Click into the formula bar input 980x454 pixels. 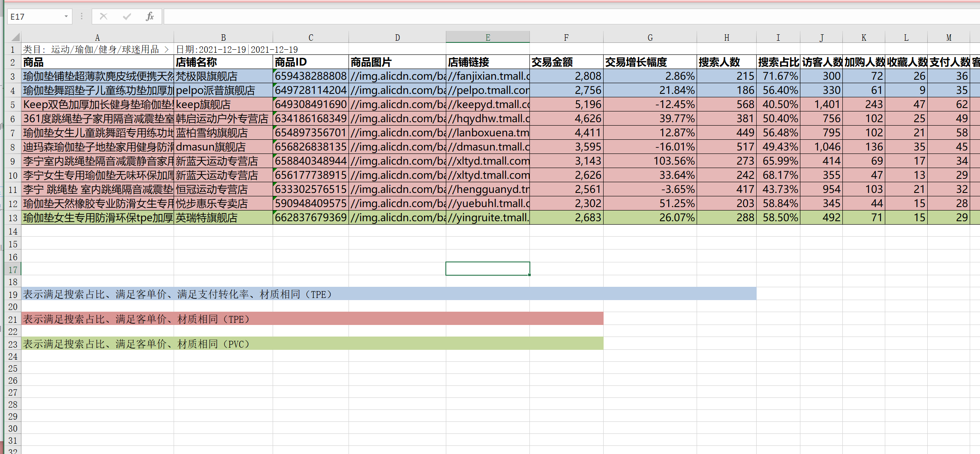(x=571, y=17)
